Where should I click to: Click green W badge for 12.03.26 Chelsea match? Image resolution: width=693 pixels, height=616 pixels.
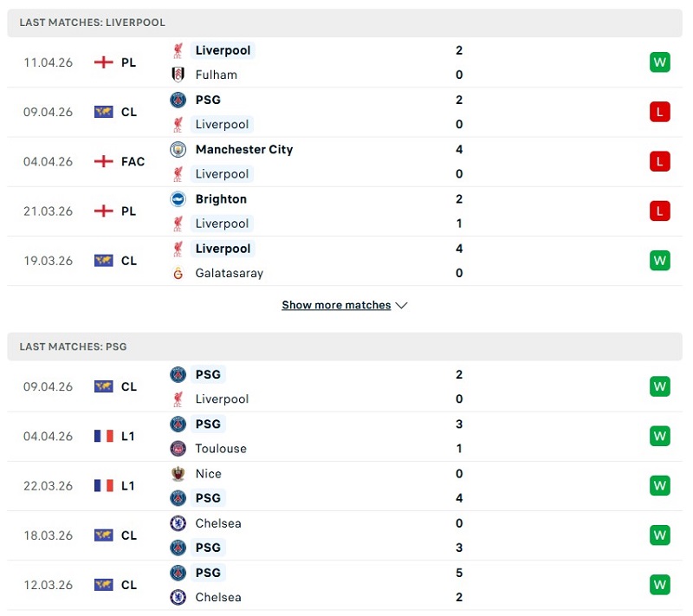click(x=660, y=585)
